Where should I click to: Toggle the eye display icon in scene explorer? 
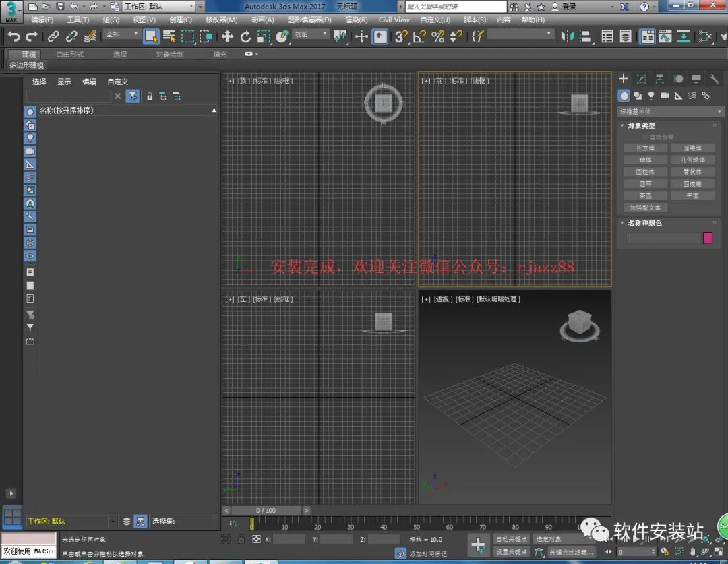(x=30, y=256)
